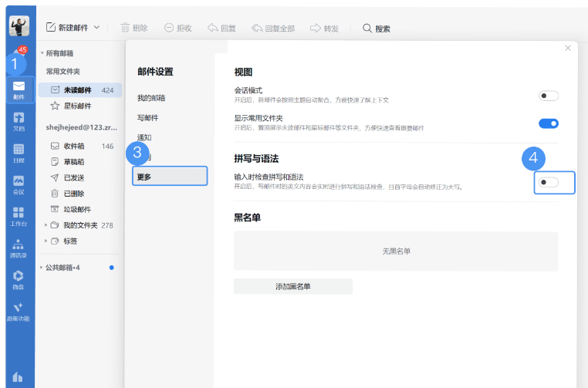Select 我的邮箱 in mail settings
The height and width of the screenshot is (388, 588).
151,98
